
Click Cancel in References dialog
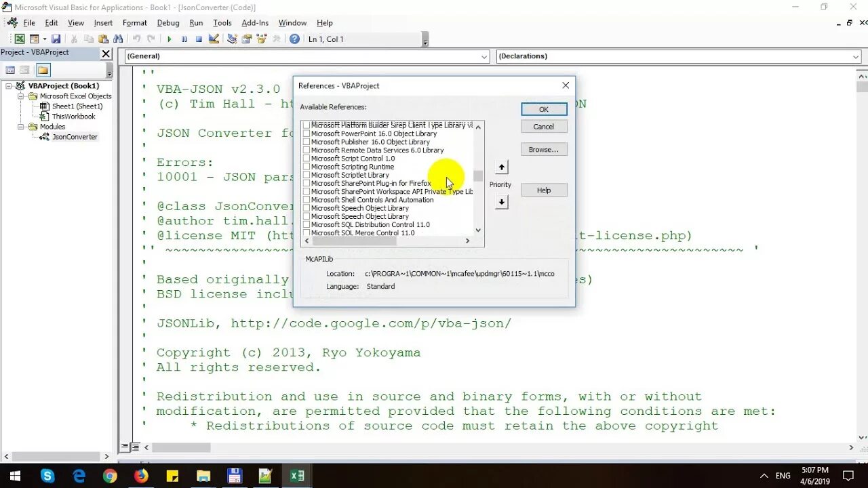coord(544,127)
